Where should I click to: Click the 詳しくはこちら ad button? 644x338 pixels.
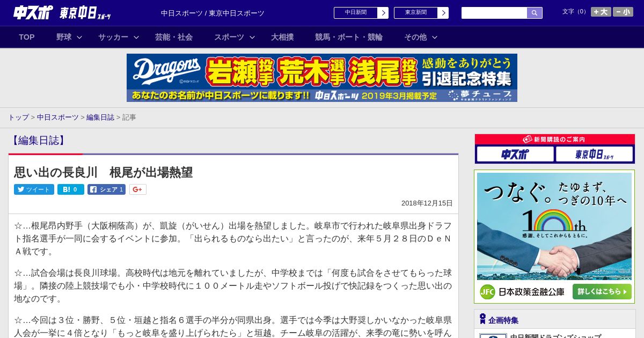(602, 292)
